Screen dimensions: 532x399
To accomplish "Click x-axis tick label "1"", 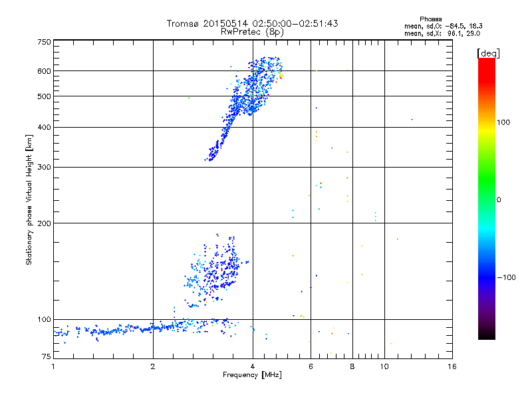I will pos(53,366).
